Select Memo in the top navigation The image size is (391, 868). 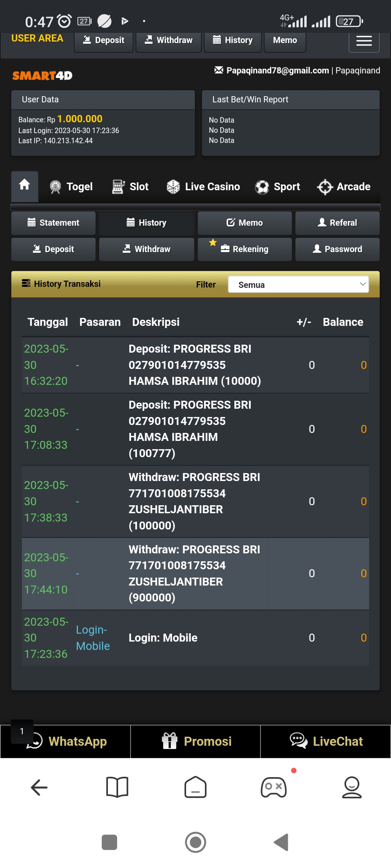(285, 41)
